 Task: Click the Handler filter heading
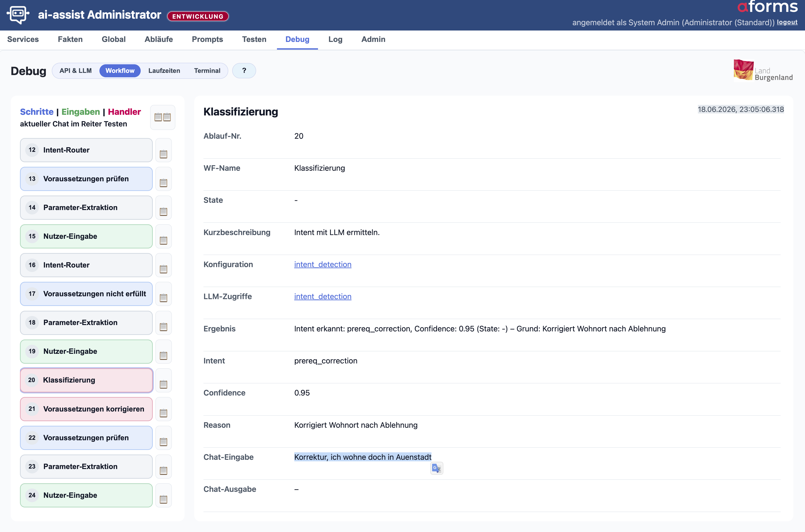pyautogui.click(x=124, y=112)
